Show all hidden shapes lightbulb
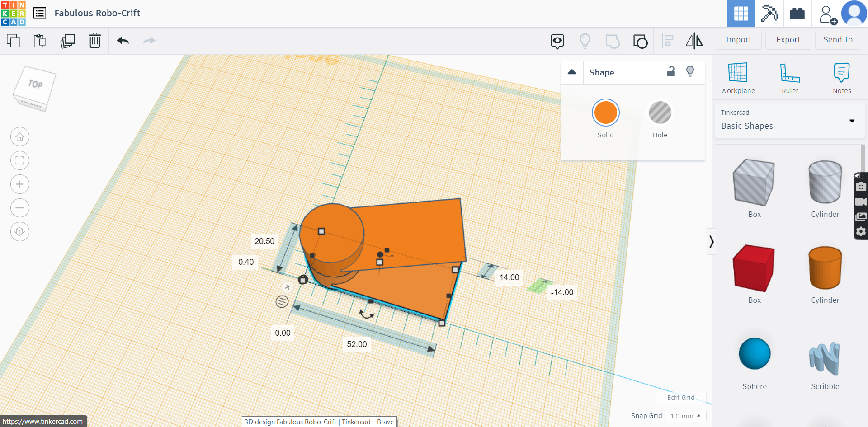The width and height of the screenshot is (868, 427). (x=585, y=41)
